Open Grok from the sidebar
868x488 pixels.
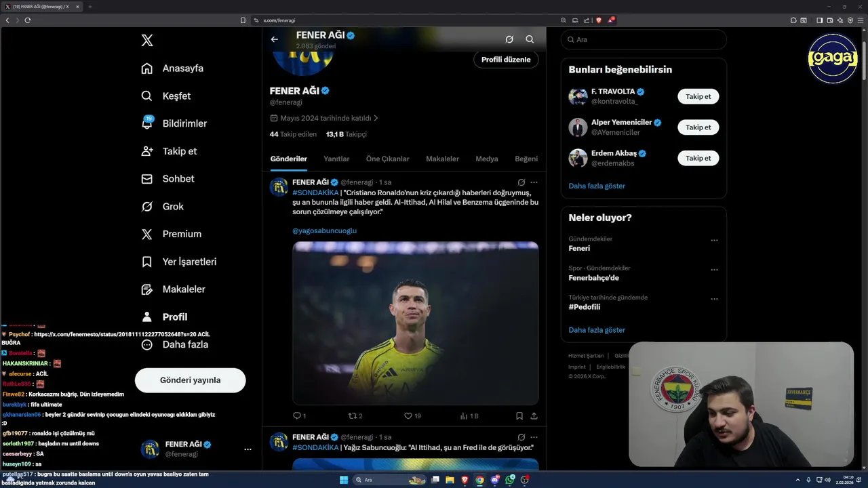click(x=162, y=207)
